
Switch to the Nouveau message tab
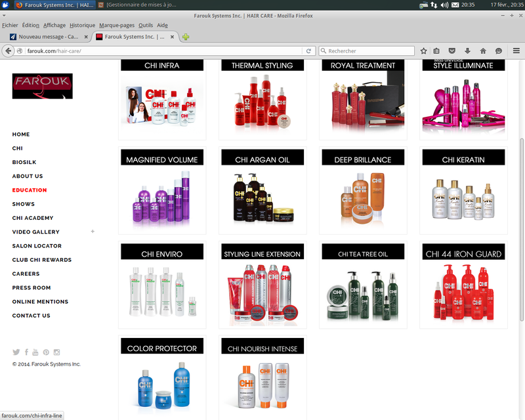pyautogui.click(x=49, y=37)
